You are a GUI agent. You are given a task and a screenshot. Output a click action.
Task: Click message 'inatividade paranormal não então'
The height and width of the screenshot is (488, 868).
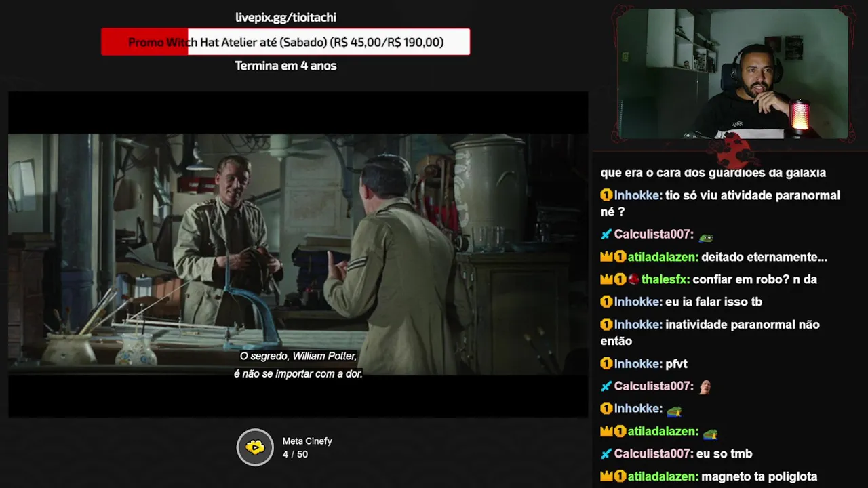click(x=710, y=333)
